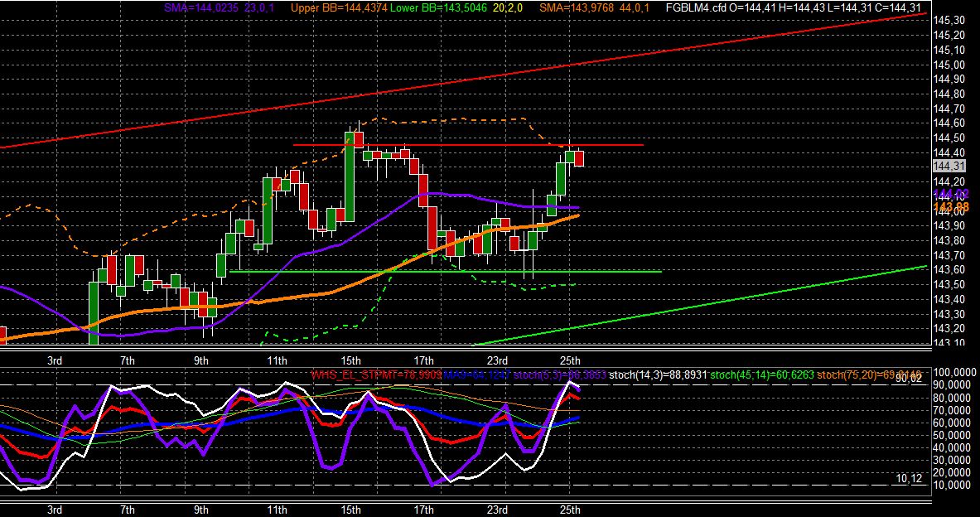Image resolution: width=980 pixels, height=517 pixels.
Task: Click the 143,20 price axis label
Action: [x=949, y=328]
